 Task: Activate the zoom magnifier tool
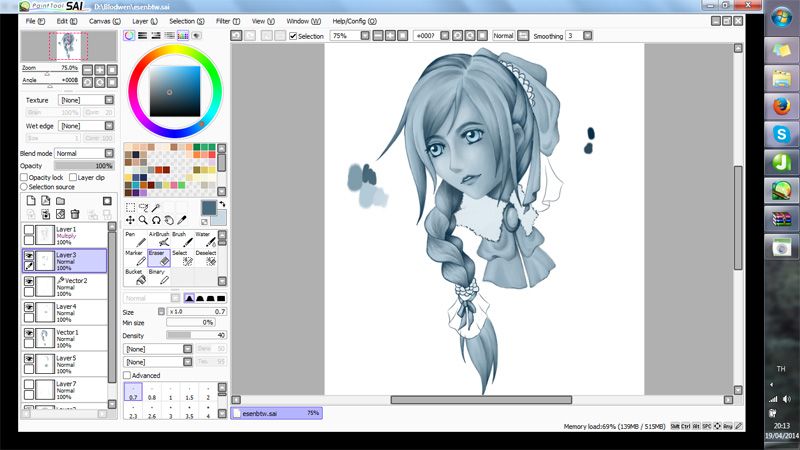point(143,220)
